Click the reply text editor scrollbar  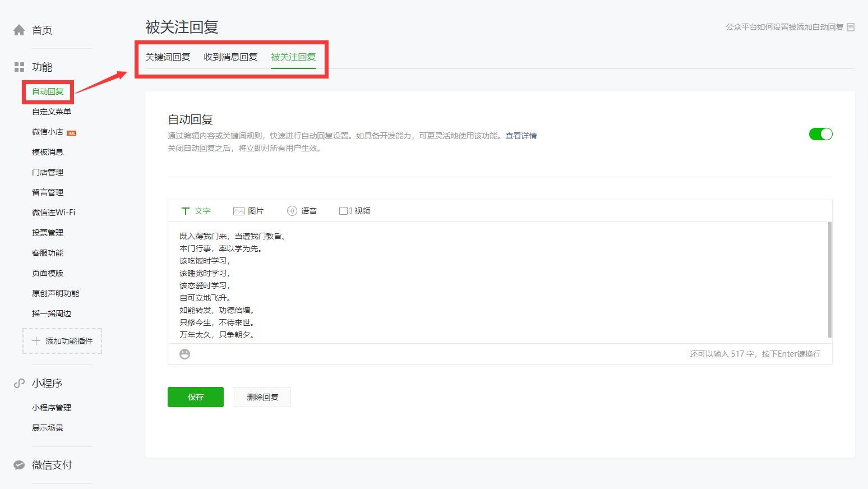tap(830, 280)
